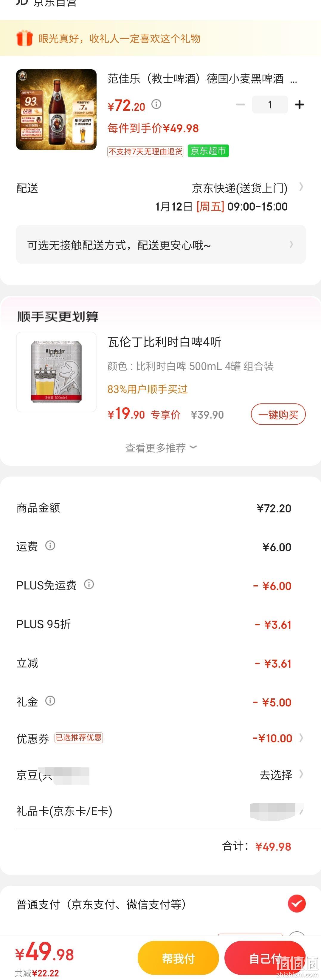
Task: Open the 范佳乐 beer product thumbnail
Action: tap(56, 110)
